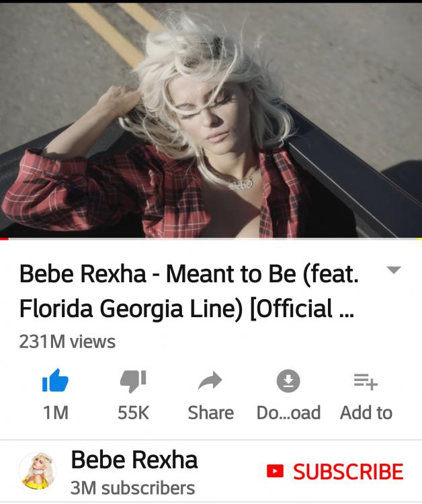Tap the thumbs-down dislike icon

point(133,381)
